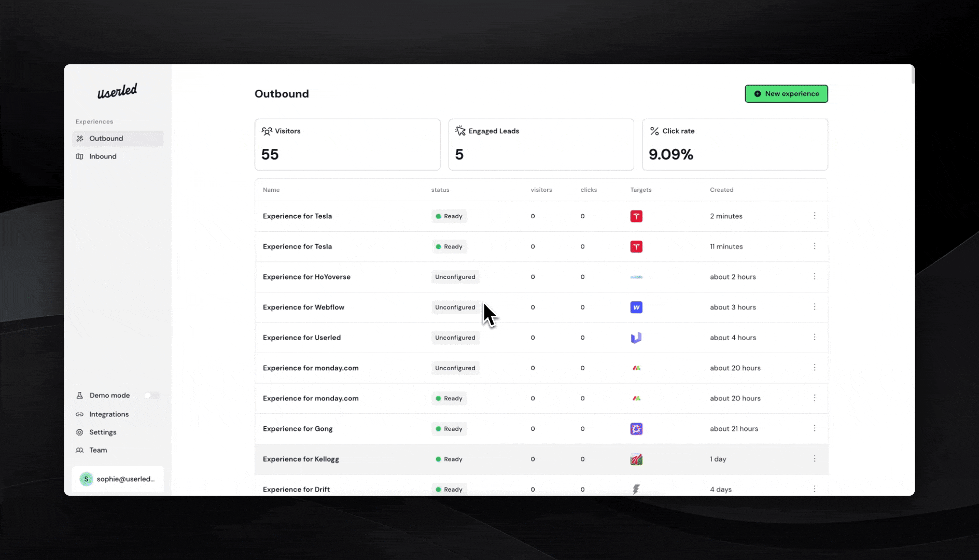Click the Created column header
This screenshot has width=979, height=560.
tap(722, 190)
